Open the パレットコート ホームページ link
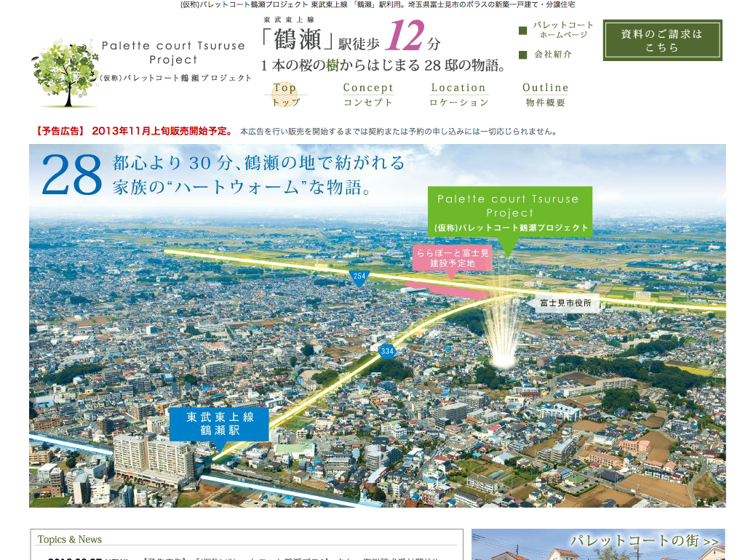The width and height of the screenshot is (748, 560). (563, 30)
